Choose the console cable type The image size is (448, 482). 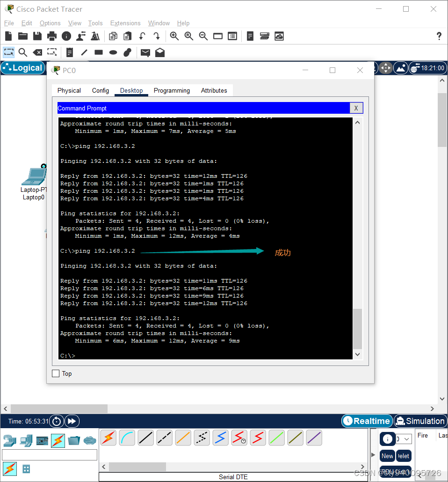pos(127,438)
